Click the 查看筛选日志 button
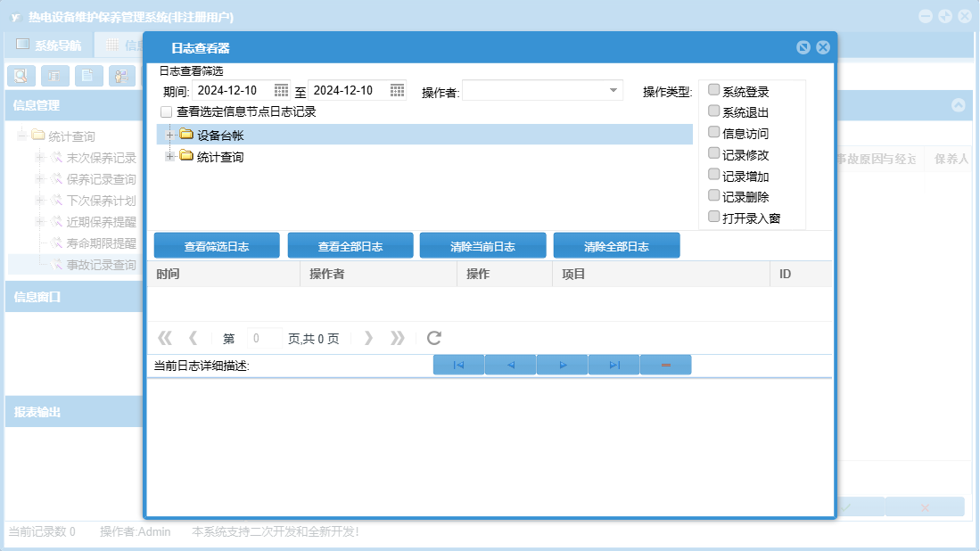Image resolution: width=980 pixels, height=551 pixels. coord(217,246)
